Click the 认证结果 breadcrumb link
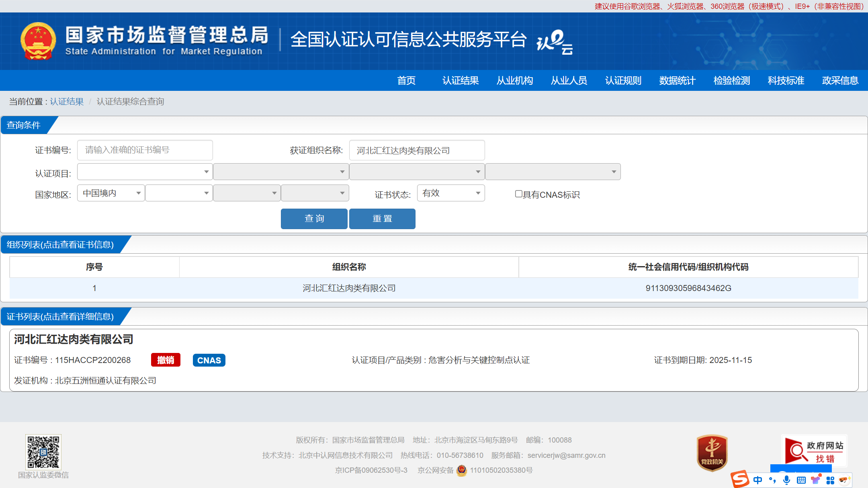This screenshot has width=868, height=488. pyautogui.click(x=67, y=102)
